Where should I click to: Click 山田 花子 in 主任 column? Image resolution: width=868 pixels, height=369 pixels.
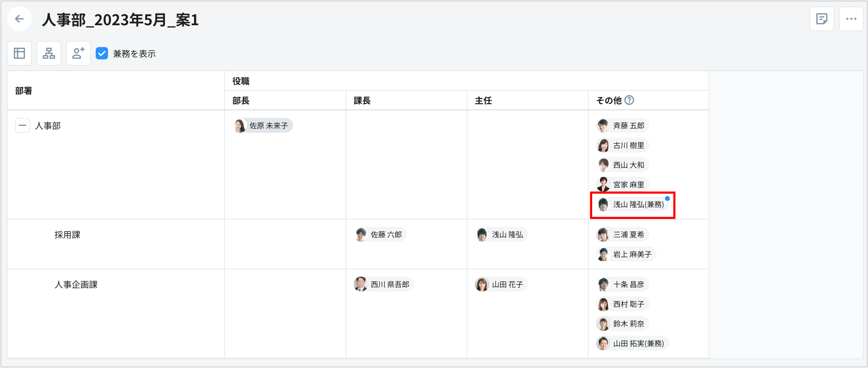coord(501,284)
